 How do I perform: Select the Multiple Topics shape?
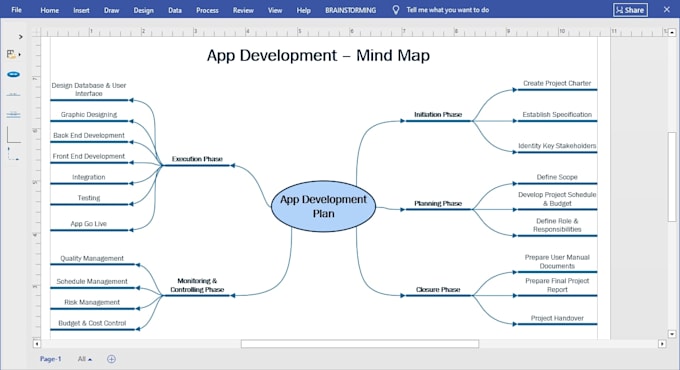click(13, 115)
